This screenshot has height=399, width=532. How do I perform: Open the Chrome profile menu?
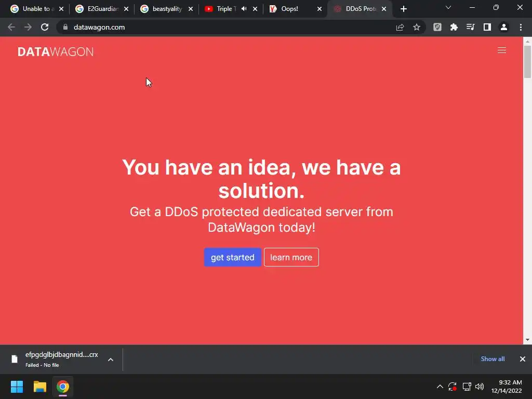[x=504, y=27]
